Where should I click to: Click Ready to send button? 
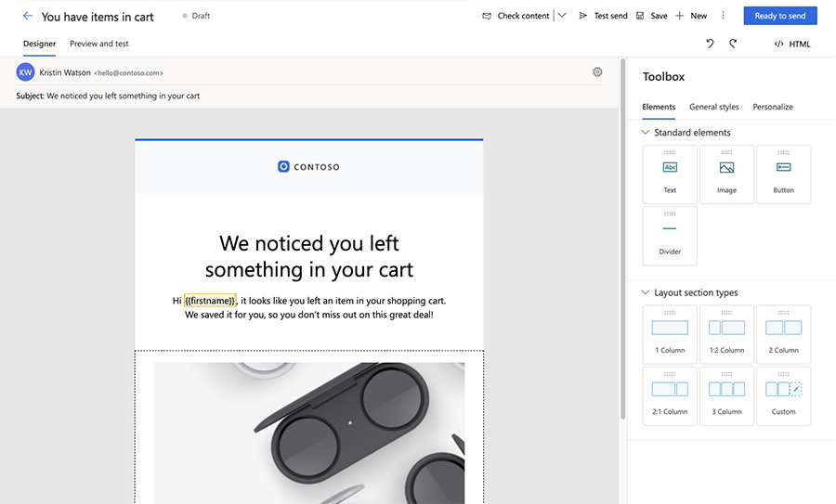point(780,16)
